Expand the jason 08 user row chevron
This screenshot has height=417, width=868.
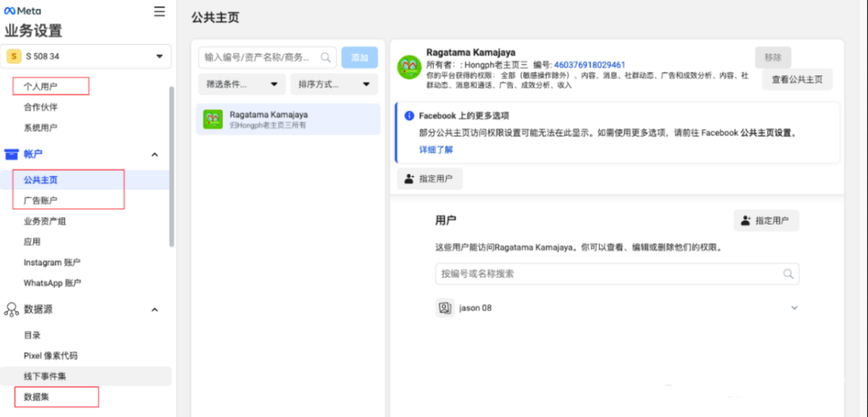(794, 308)
